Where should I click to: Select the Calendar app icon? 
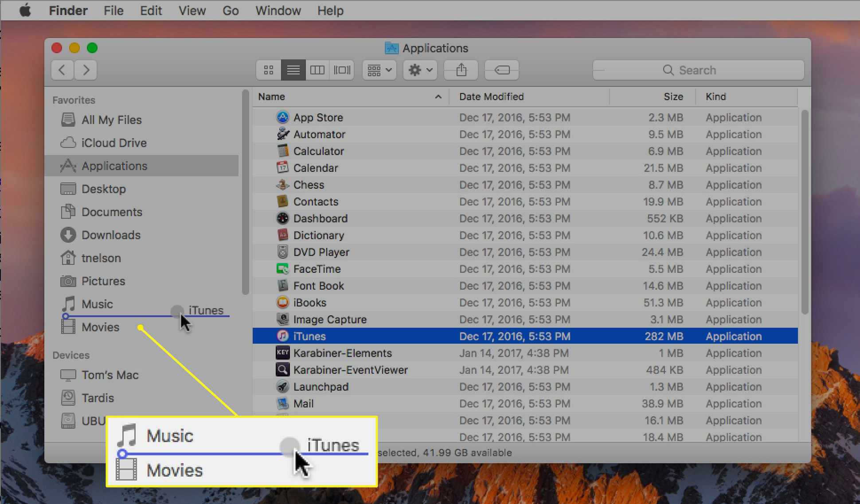coord(282,168)
